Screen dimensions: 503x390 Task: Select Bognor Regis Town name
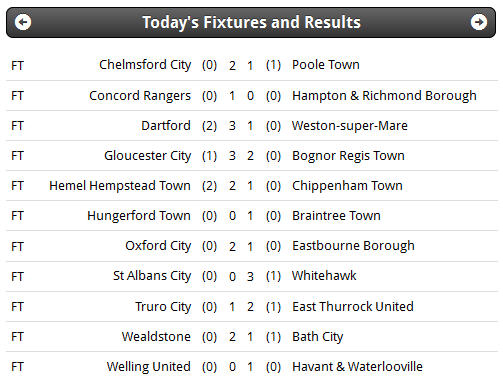coord(348,156)
